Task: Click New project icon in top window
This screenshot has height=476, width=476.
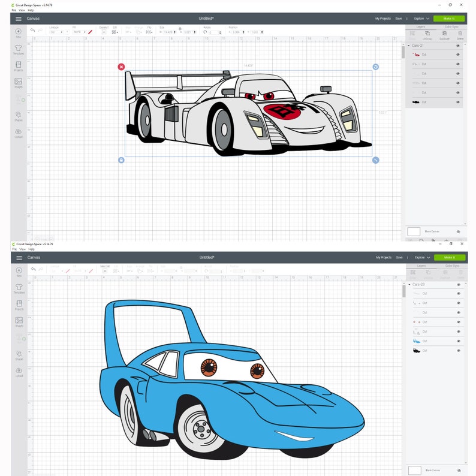Action: [18, 31]
